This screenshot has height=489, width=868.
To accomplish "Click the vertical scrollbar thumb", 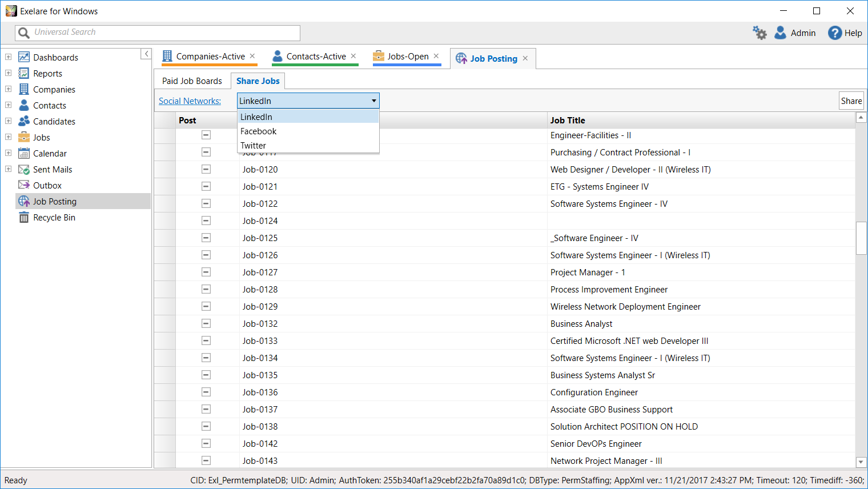I will click(861, 238).
